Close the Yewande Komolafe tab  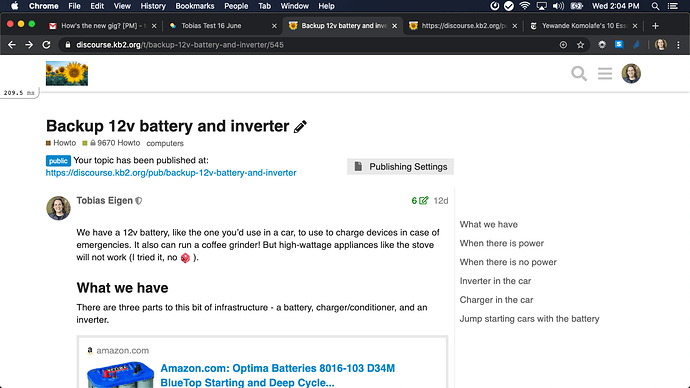[635, 26]
